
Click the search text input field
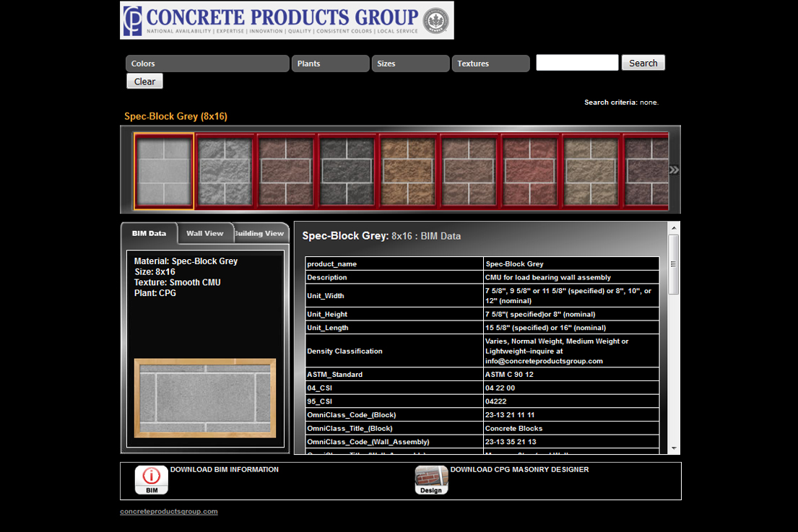tap(577, 63)
